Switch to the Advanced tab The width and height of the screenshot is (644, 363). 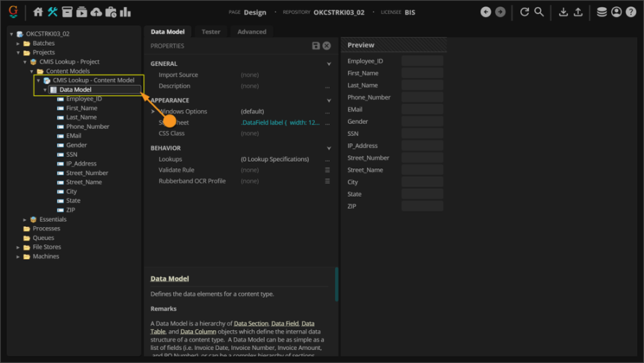click(251, 32)
